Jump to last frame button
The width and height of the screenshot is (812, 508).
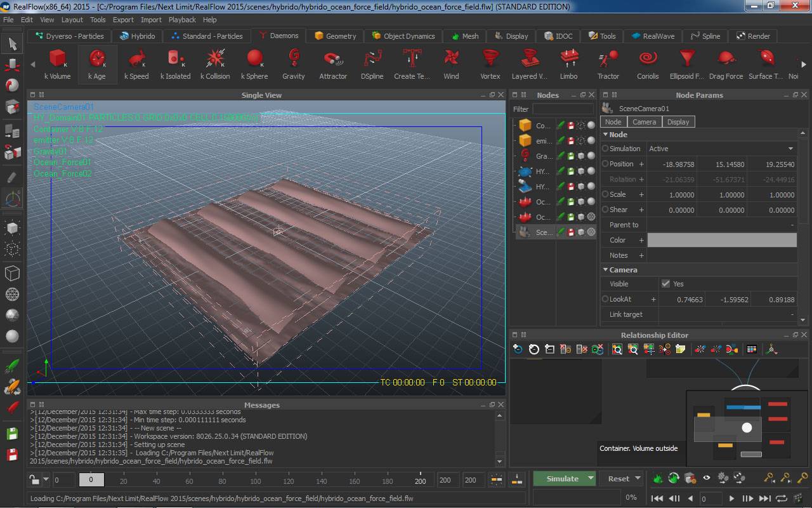tap(764, 498)
